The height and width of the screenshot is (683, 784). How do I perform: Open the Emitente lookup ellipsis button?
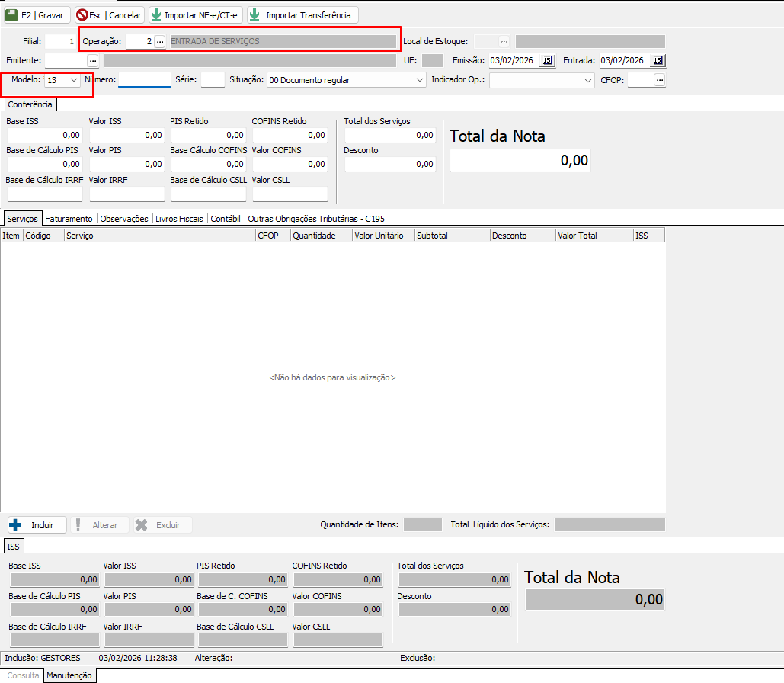point(93,60)
